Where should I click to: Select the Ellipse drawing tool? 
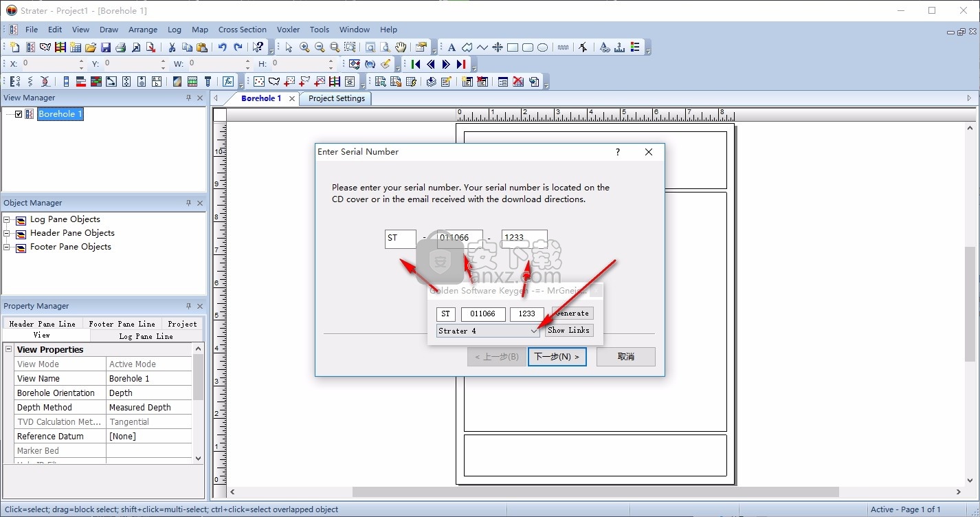[x=543, y=47]
